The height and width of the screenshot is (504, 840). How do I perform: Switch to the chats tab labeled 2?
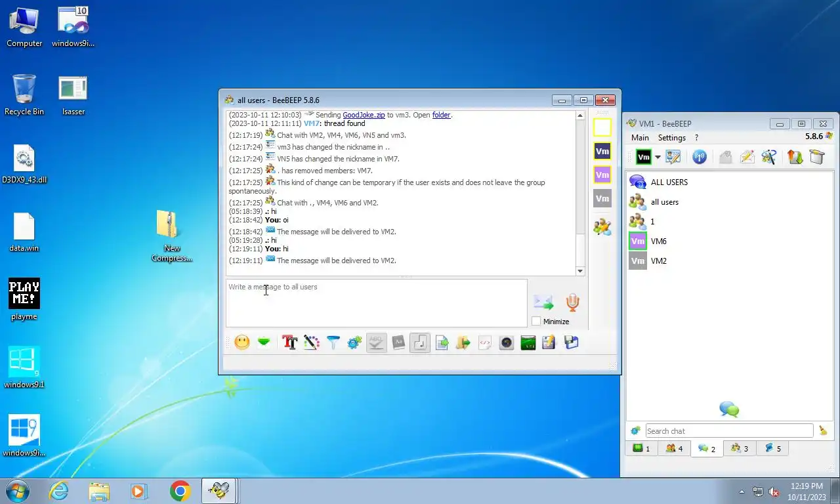tap(707, 448)
